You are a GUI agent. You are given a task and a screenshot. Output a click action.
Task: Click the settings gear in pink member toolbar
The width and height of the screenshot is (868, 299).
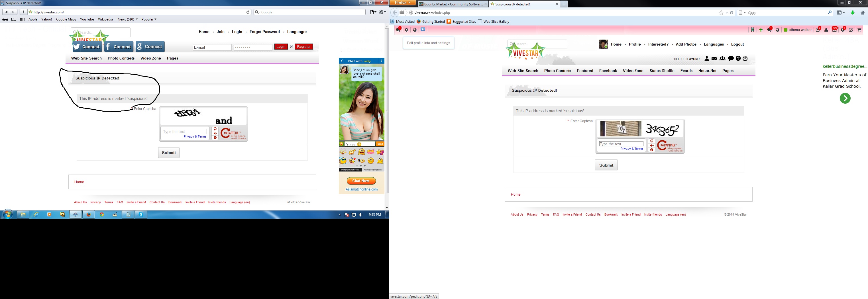tap(406, 30)
